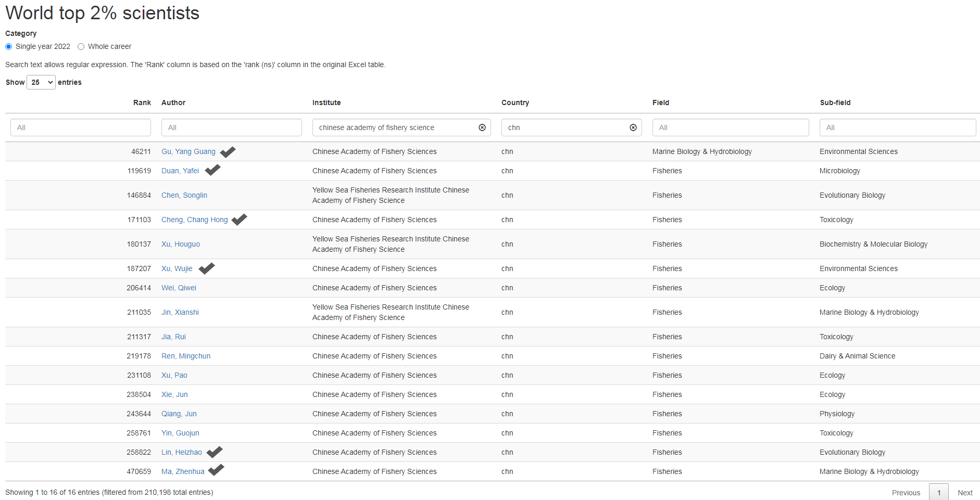980x500 pixels.
Task: Go to the Previous page
Action: coord(906,492)
